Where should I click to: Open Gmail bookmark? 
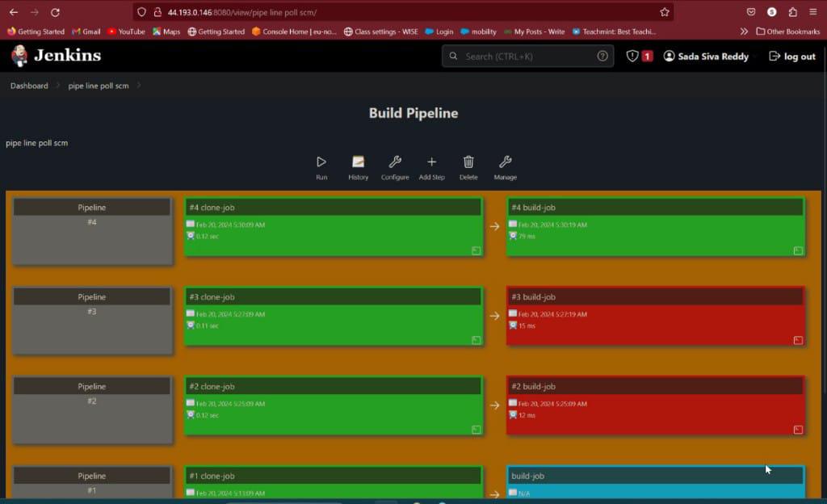[86, 31]
